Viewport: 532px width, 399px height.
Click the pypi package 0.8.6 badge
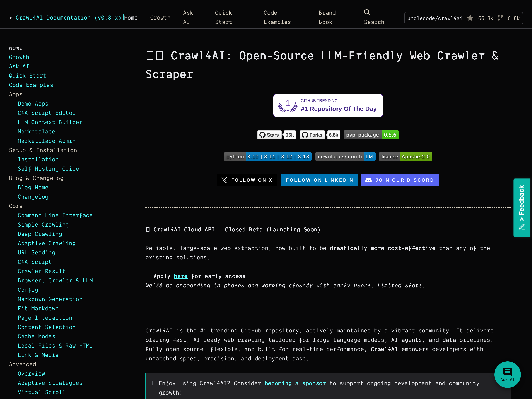pyautogui.click(x=371, y=135)
